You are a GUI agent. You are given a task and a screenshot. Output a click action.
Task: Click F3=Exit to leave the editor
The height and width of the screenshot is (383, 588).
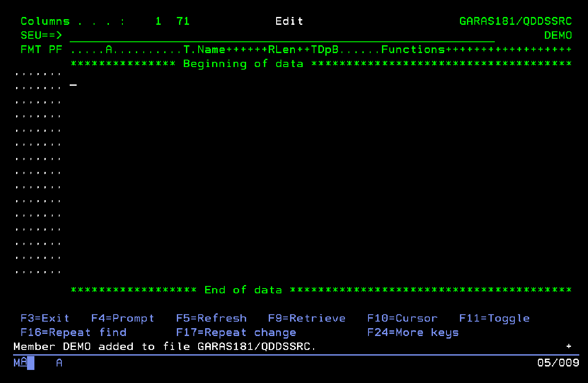pyautogui.click(x=44, y=318)
